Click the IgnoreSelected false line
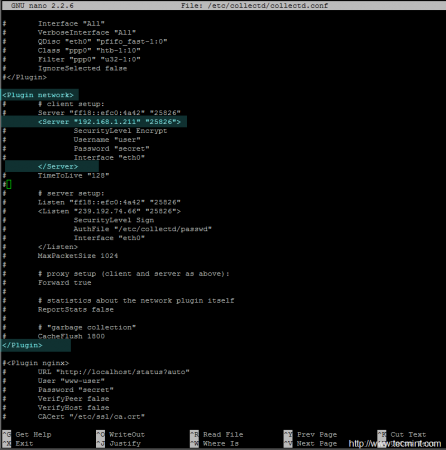Viewport: 446px width, 450px height. (x=82, y=68)
